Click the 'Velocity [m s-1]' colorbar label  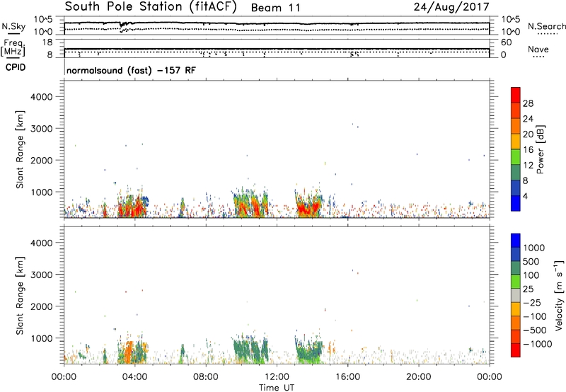[x=559, y=295]
